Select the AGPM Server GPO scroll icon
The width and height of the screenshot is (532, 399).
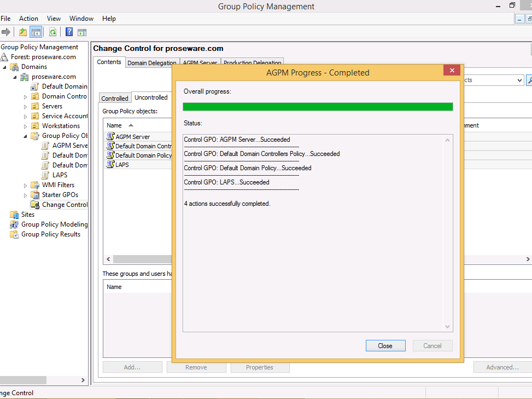click(x=110, y=137)
